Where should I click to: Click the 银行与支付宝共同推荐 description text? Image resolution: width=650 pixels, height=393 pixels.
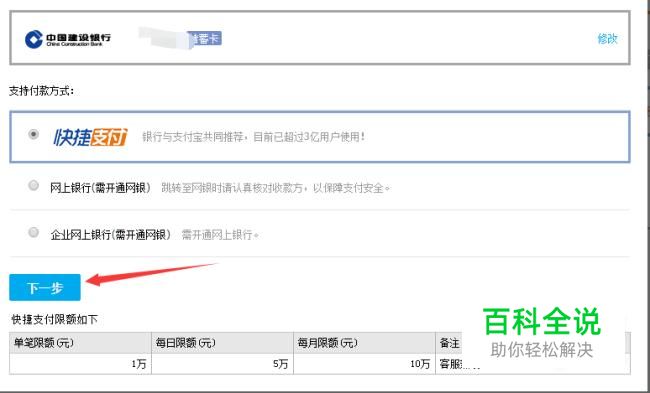point(253,137)
